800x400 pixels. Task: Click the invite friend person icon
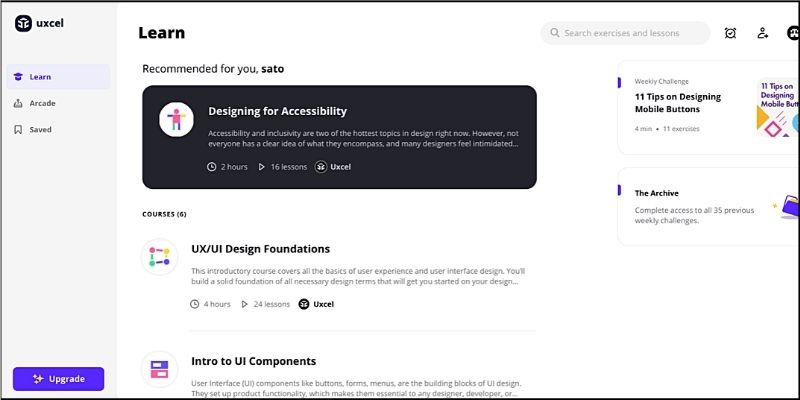pos(762,33)
